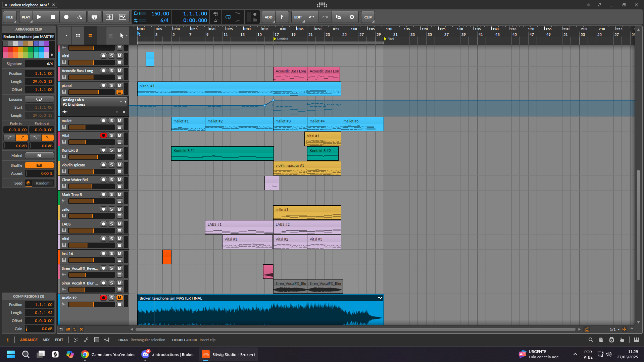The image size is (644, 362).
Task: Open Google Chrome from the Windows taskbar
Action: pyautogui.click(x=85, y=354)
